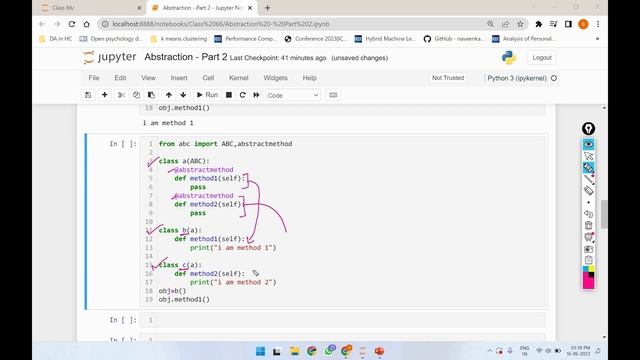Screen dimensions: 640x360
Task: Show hidden system tray icons chevron
Action: coord(490,351)
